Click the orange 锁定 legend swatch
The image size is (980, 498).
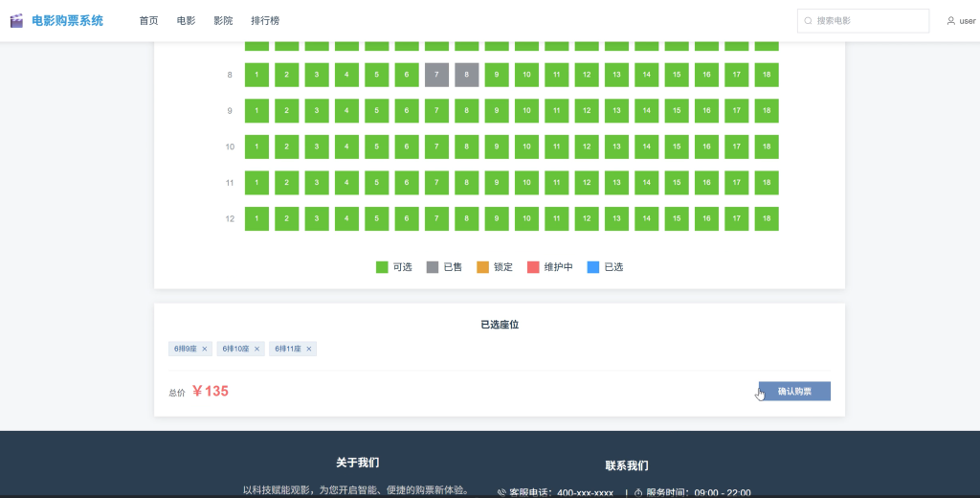coord(482,267)
